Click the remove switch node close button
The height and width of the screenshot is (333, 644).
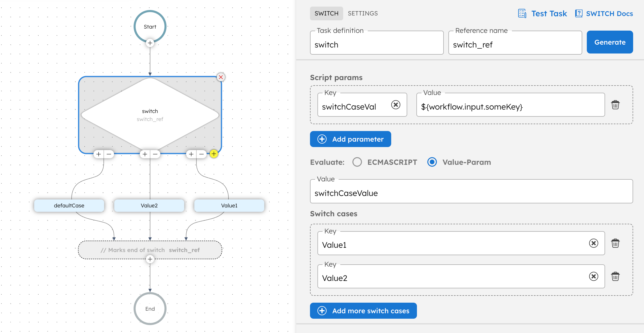[x=220, y=77]
